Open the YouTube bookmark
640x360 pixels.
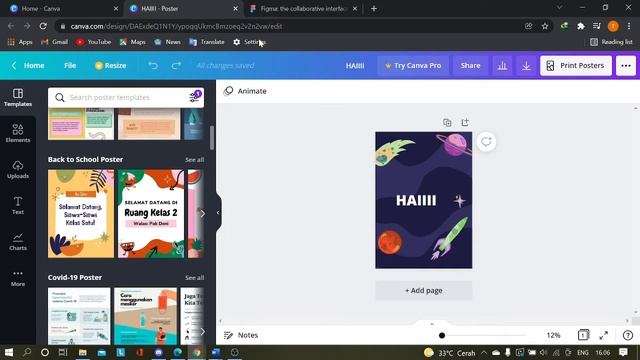[x=93, y=42]
